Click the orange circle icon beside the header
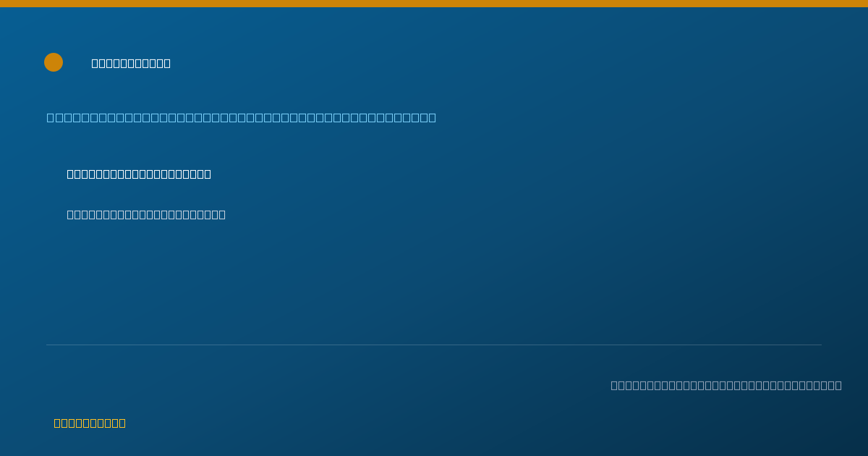 pos(54,62)
